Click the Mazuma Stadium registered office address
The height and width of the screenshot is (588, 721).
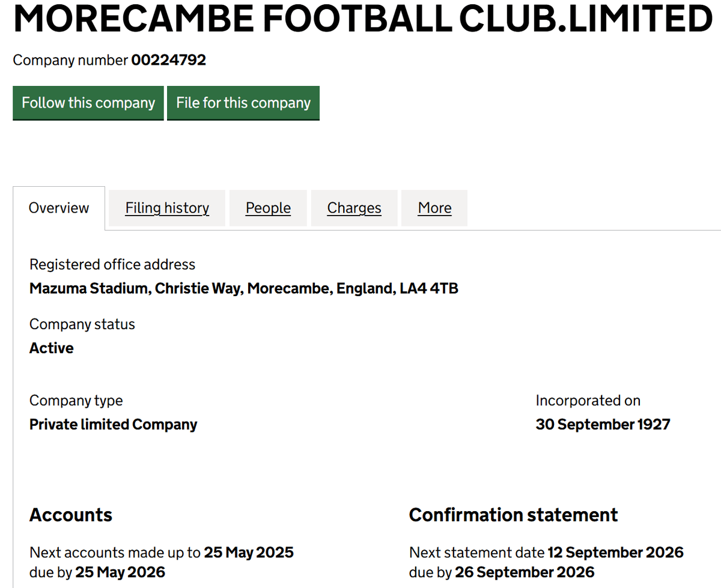pos(243,288)
